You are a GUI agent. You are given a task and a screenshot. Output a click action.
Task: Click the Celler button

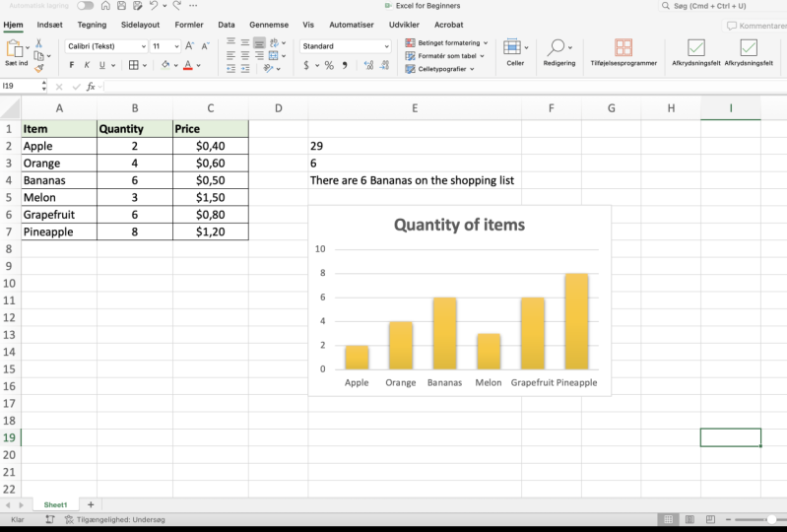coord(515,52)
